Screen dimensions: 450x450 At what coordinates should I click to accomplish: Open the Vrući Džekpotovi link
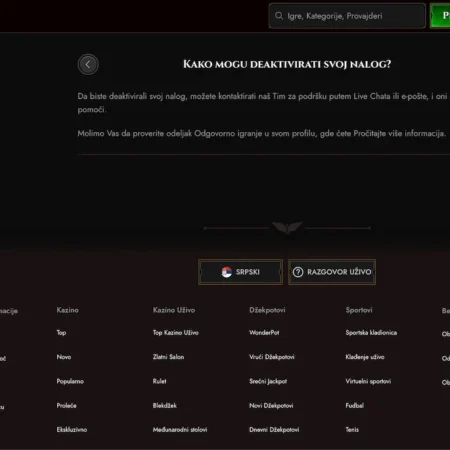272,357
